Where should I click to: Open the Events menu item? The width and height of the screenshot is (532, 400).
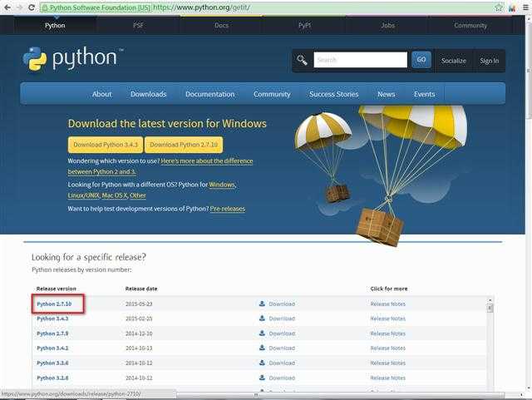[x=424, y=94]
